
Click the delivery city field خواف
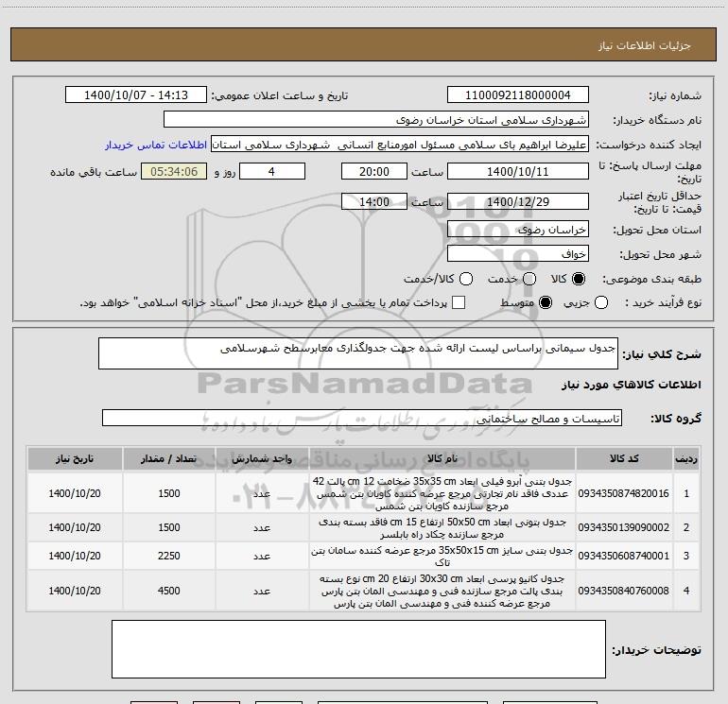coord(518,254)
